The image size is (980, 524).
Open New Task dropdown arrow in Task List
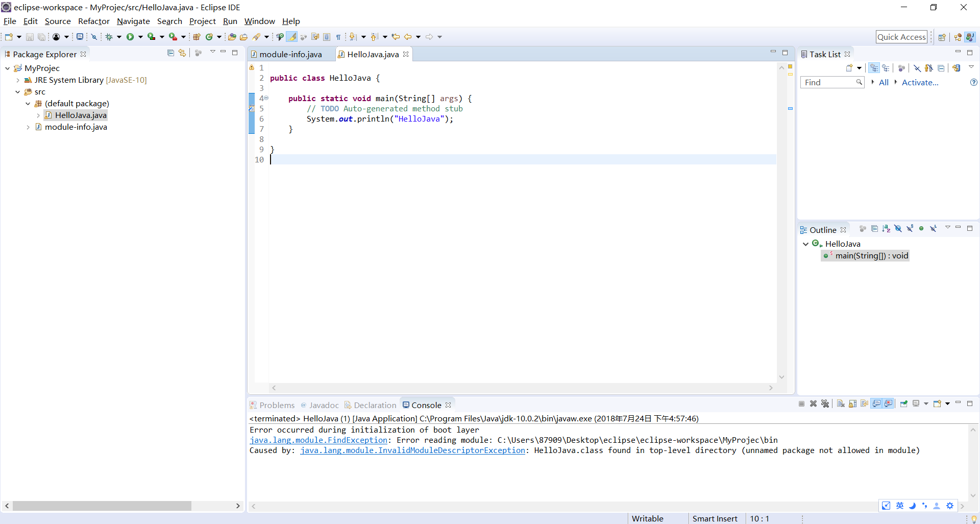[x=859, y=68]
